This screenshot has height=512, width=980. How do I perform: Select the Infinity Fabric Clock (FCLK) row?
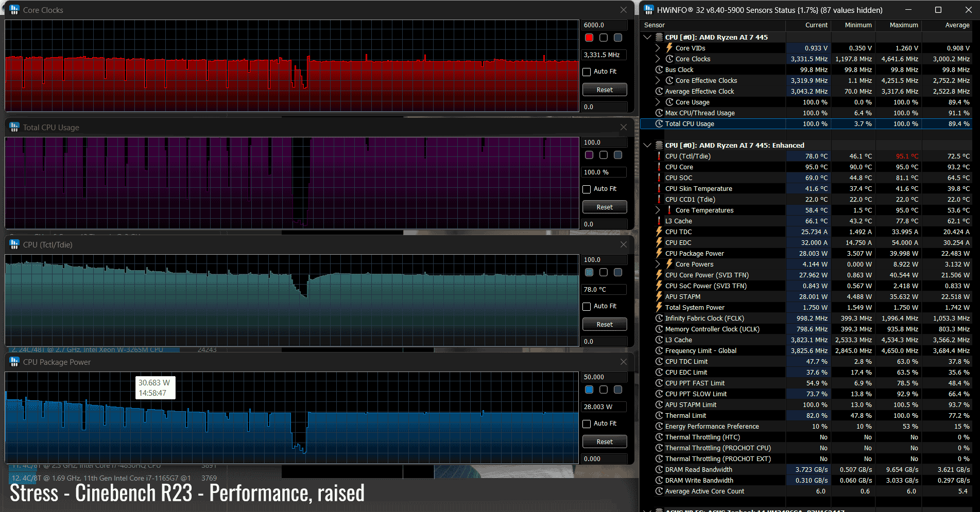(x=806, y=318)
